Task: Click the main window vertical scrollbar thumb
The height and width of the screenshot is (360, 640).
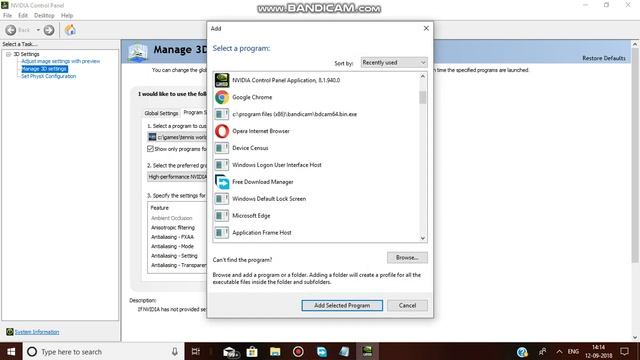Action: pyautogui.click(x=635, y=155)
